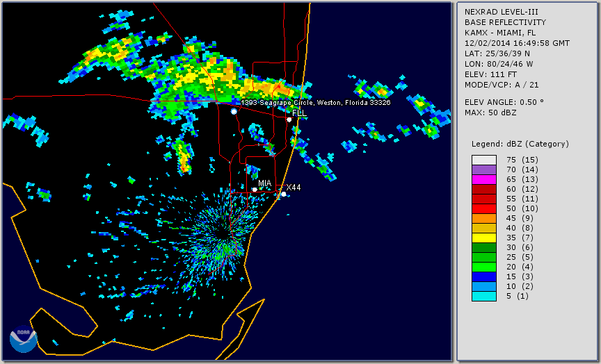This screenshot has width=601, height=364.
Task: Click the 'LON: 80/24/46 W' text
Action: [499, 64]
